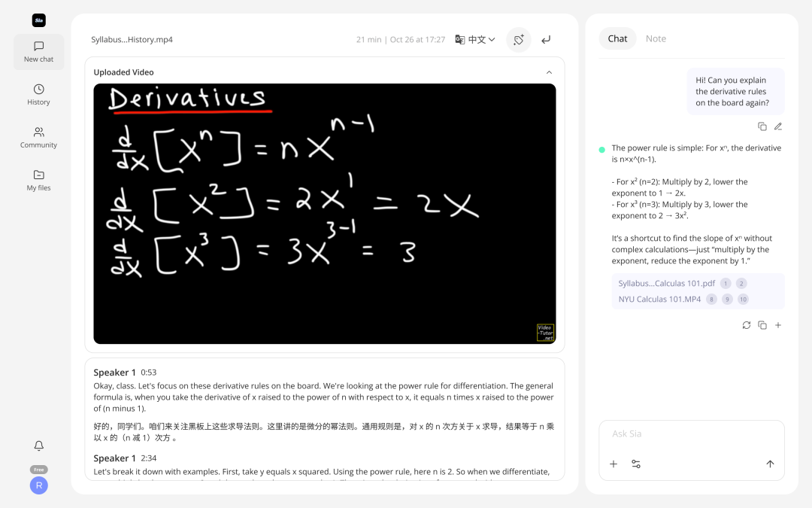812x508 pixels.
Task: Collapse the Uploaded Video panel
Action: point(549,72)
